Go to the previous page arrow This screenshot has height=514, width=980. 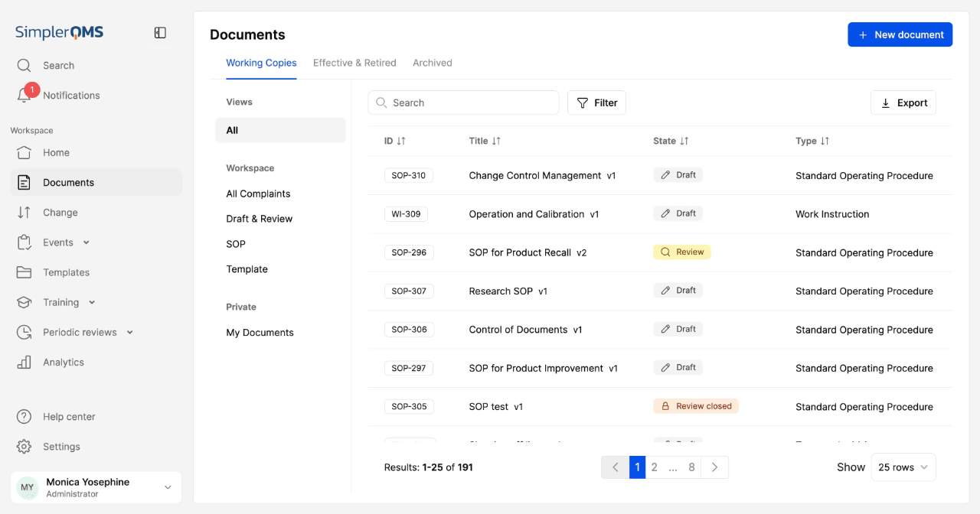pyautogui.click(x=615, y=467)
